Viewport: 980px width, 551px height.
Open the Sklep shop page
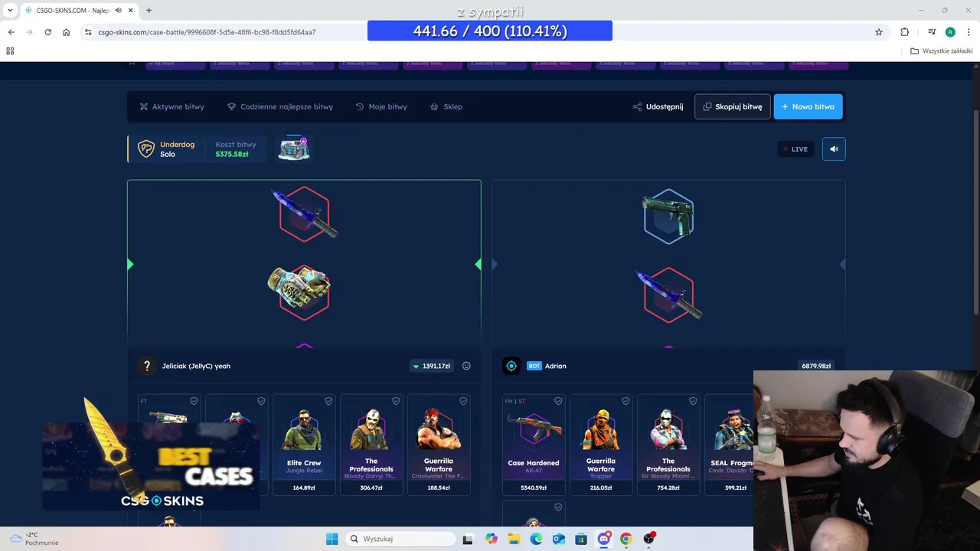click(x=446, y=106)
